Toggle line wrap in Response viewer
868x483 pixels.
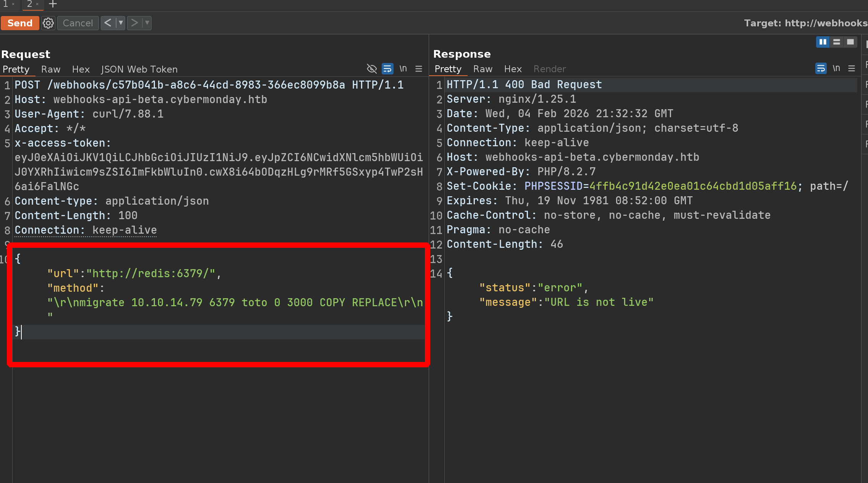[x=821, y=68]
